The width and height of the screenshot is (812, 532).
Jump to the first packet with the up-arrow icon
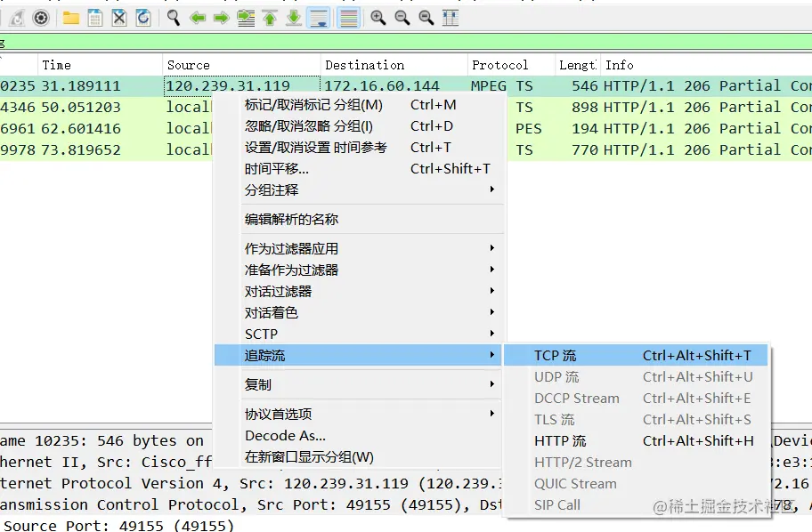point(272,17)
